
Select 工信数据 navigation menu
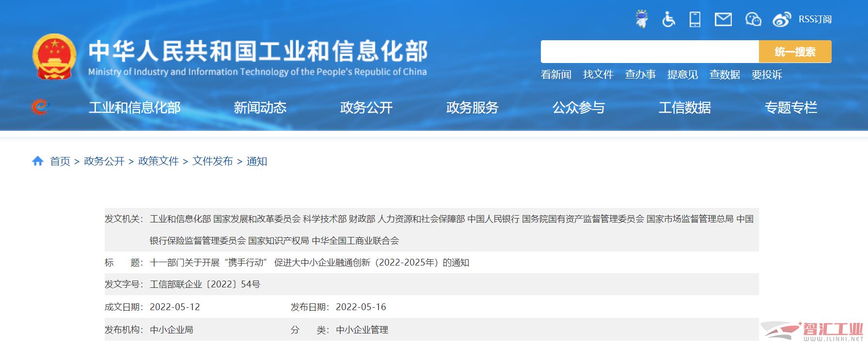click(685, 108)
